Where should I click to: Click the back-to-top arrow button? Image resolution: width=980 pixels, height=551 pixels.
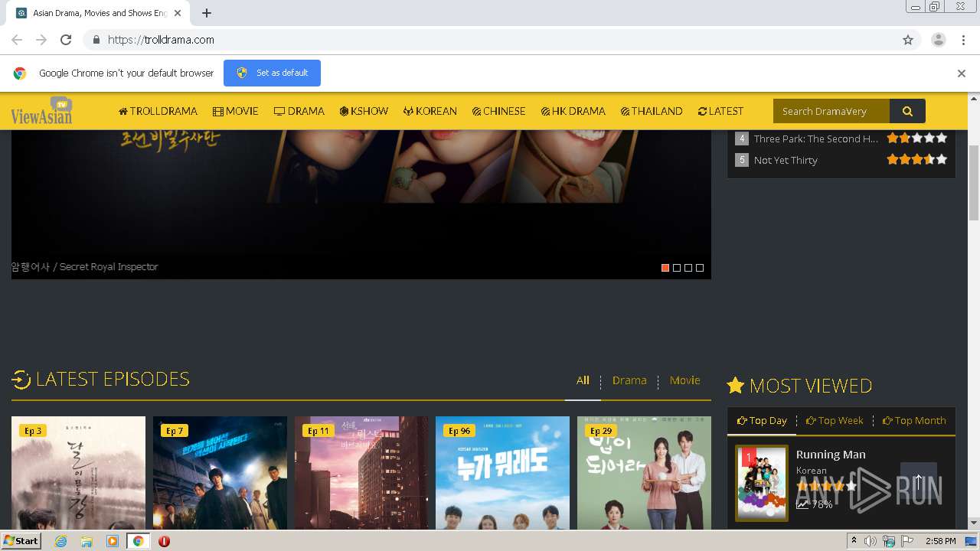[x=919, y=481]
